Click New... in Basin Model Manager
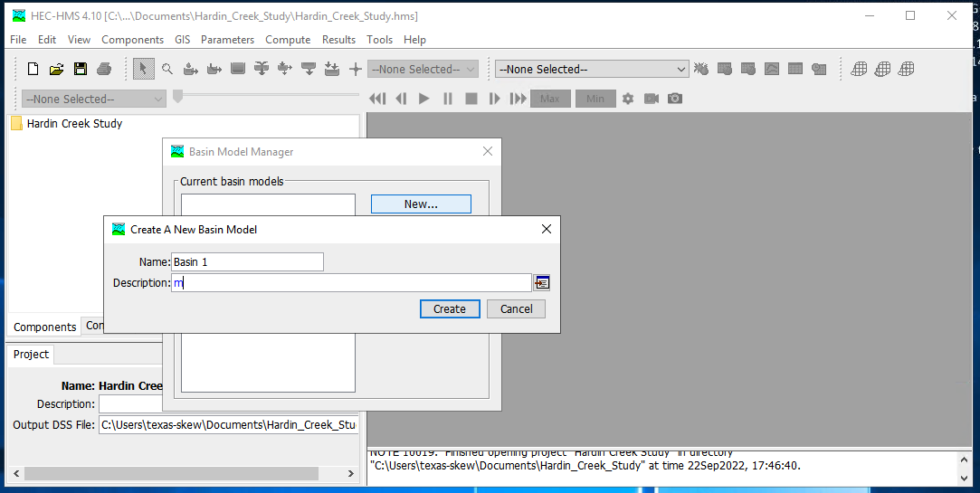This screenshot has width=980, height=493. click(x=421, y=204)
